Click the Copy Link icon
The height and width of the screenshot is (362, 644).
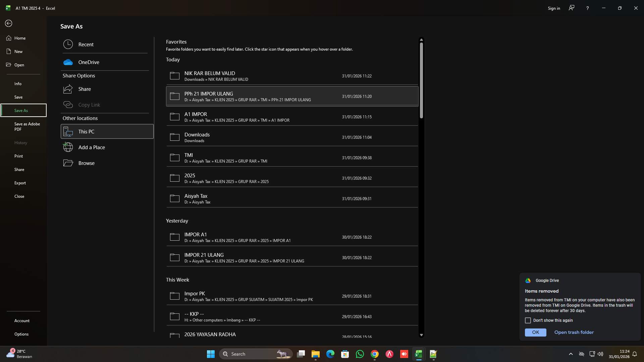[x=68, y=105]
